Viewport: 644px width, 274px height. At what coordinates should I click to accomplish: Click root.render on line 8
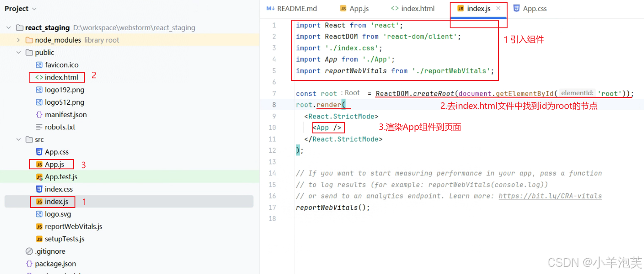[x=319, y=105]
